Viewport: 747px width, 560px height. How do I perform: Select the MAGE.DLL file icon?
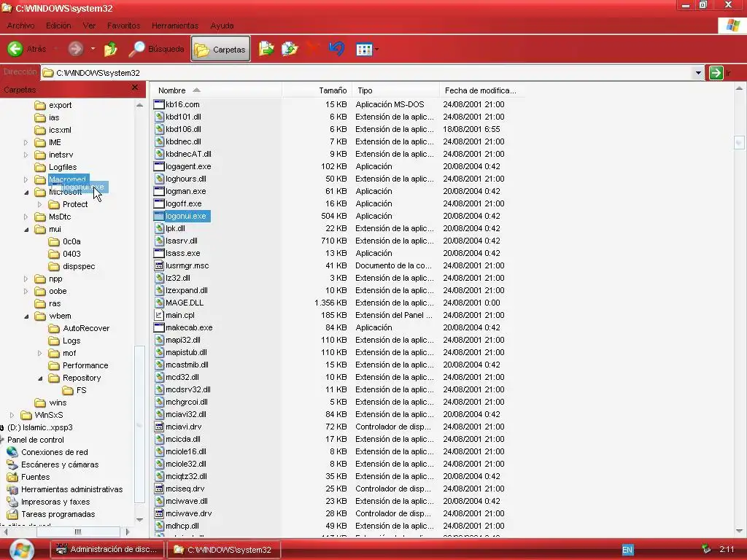pos(159,303)
